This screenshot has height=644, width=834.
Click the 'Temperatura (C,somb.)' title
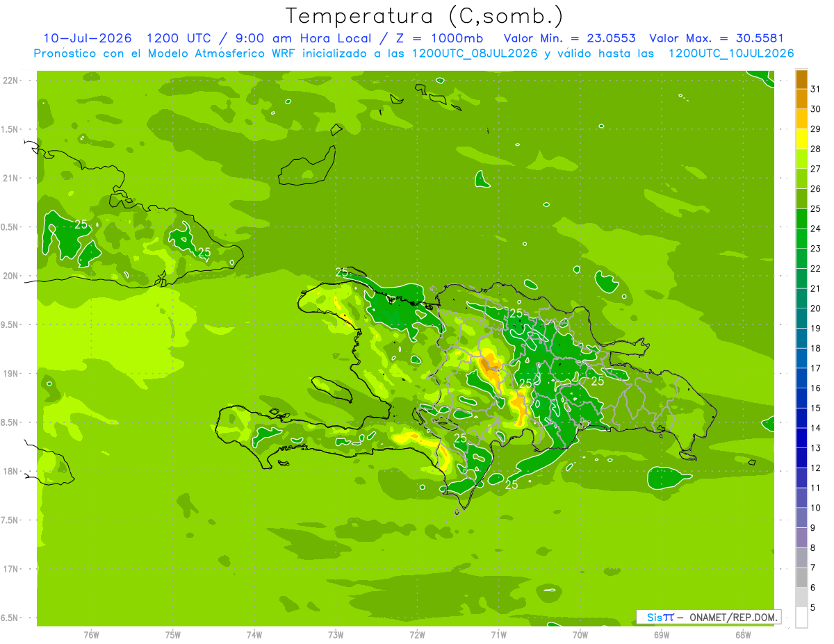pos(424,15)
